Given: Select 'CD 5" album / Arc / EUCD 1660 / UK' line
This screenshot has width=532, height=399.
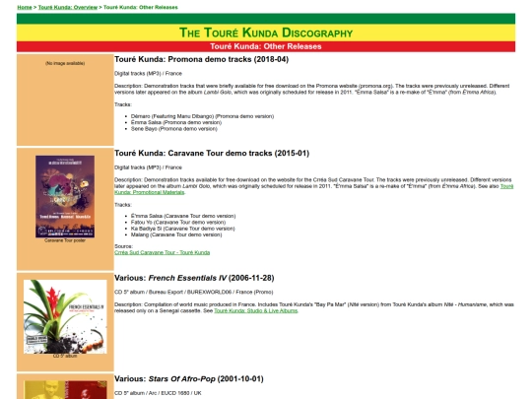Looking at the screenshot, I should click(158, 393).
